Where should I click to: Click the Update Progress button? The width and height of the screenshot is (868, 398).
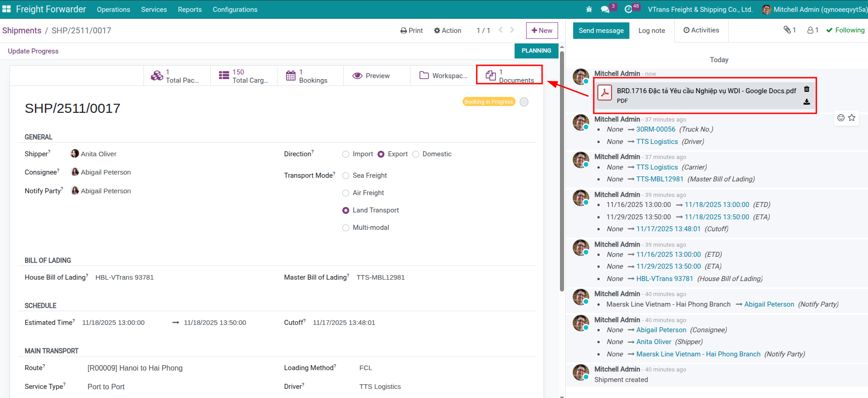(x=33, y=51)
